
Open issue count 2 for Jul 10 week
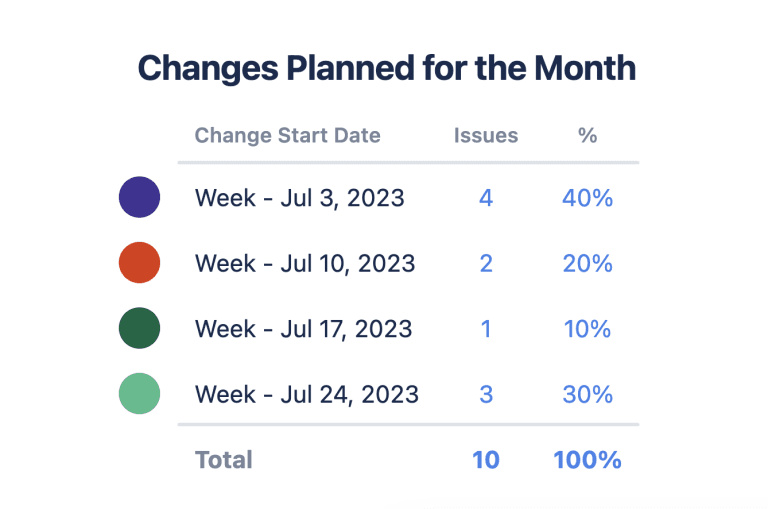(486, 264)
